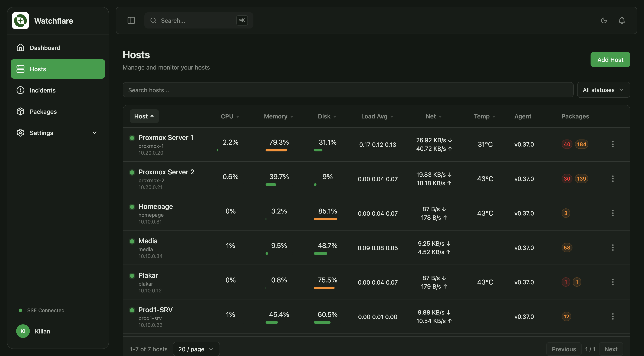The width and height of the screenshot is (644, 356).
Task: Click the Dashboard home icon
Action: click(x=20, y=47)
